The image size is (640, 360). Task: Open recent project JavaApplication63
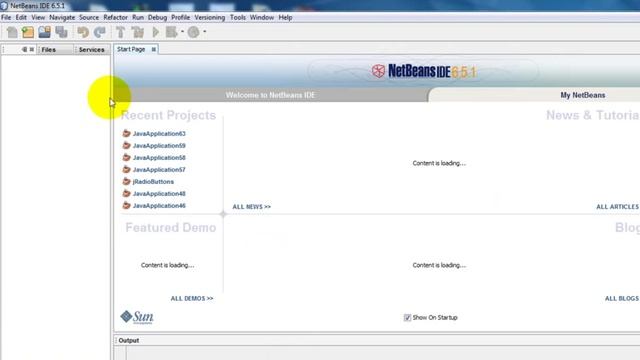pos(159,133)
